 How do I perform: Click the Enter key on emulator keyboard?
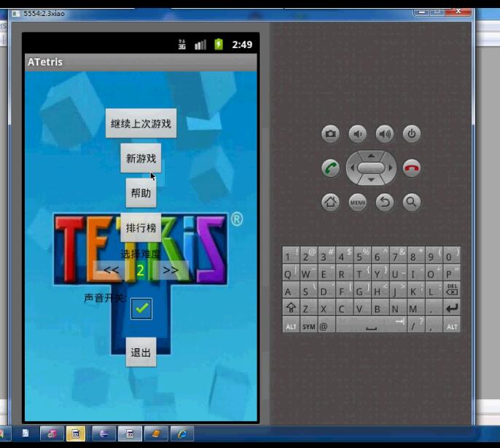click(x=452, y=308)
